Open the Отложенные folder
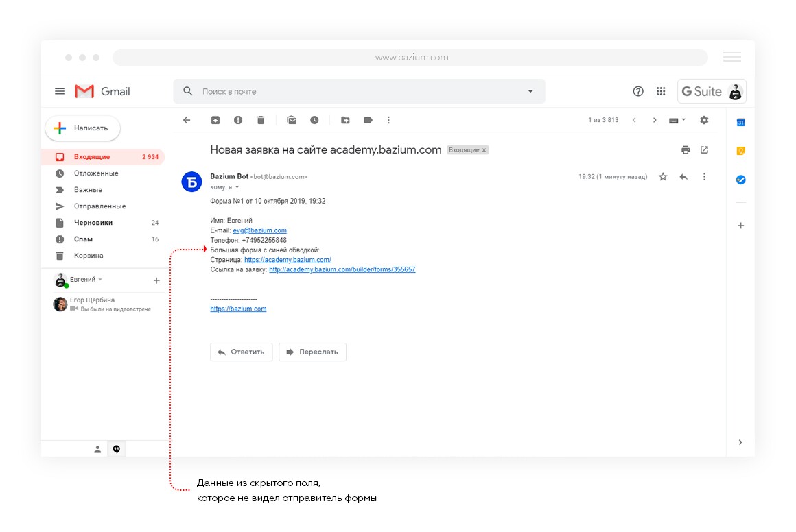Image resolution: width=796 pixels, height=532 pixels. point(103,173)
